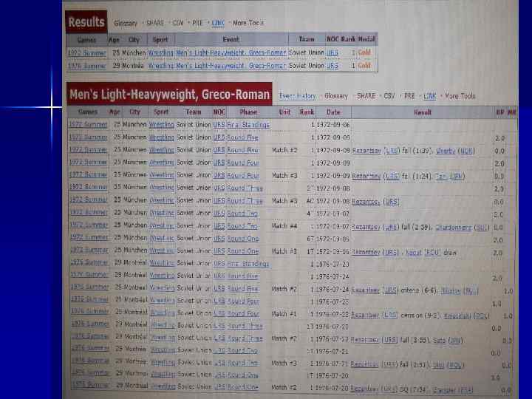Screen dimensions: 532x399
Task: Open More Tools beside the Results heading
Action: pos(248,23)
